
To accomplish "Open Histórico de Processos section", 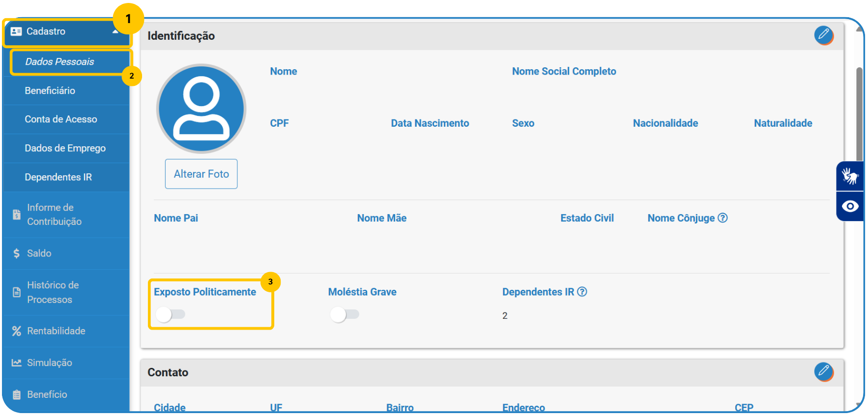I will (53, 292).
